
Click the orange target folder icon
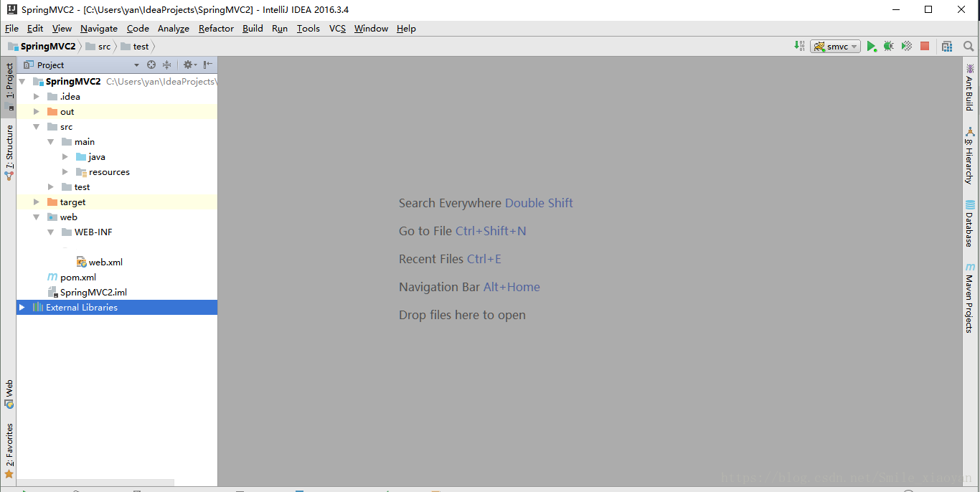click(x=52, y=202)
